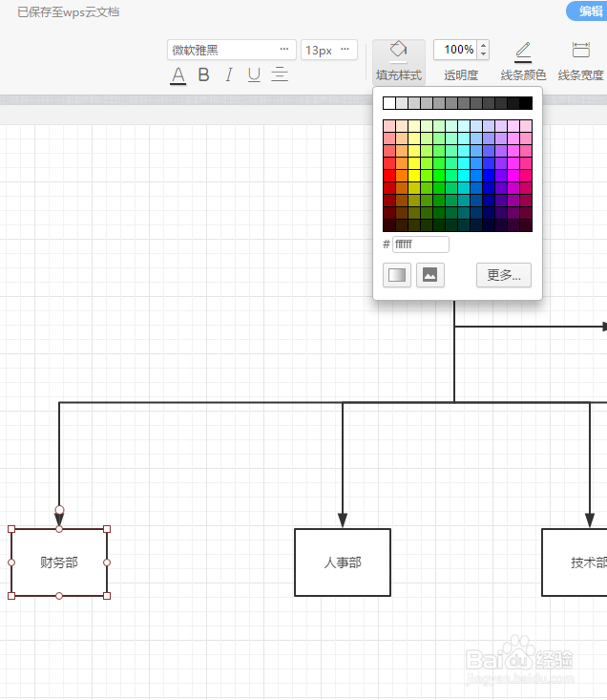Pick the pure red color swatch
The image size is (607, 700).
click(x=389, y=176)
